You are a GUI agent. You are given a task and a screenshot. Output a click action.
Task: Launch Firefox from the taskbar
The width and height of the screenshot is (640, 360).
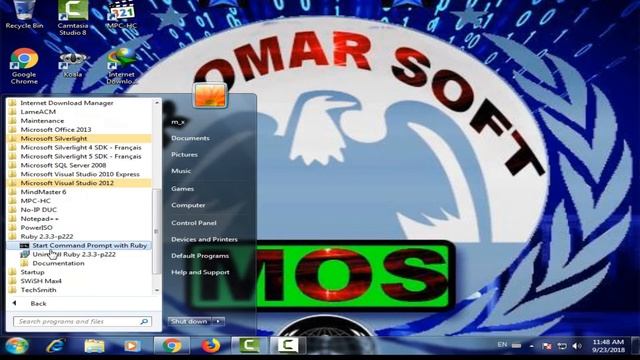click(210, 346)
